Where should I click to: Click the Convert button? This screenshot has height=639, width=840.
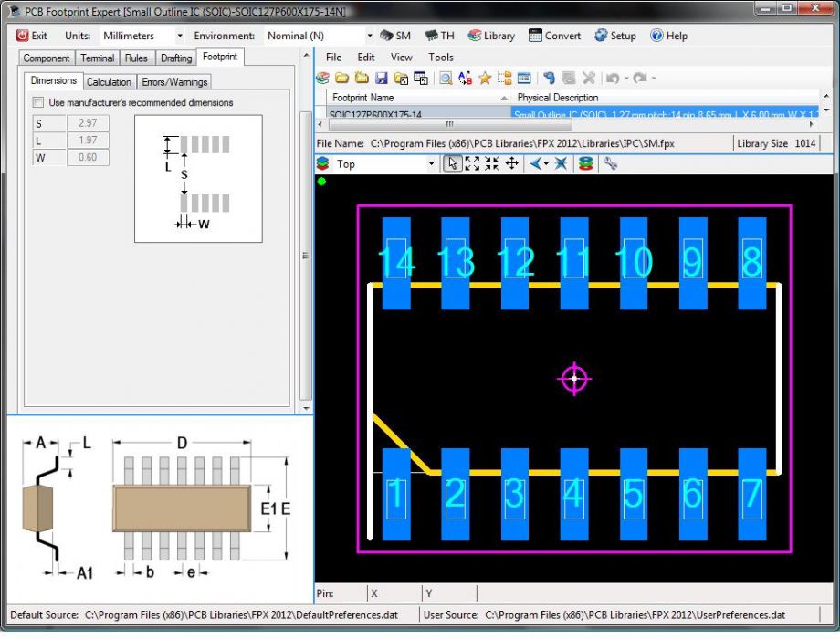[554, 36]
